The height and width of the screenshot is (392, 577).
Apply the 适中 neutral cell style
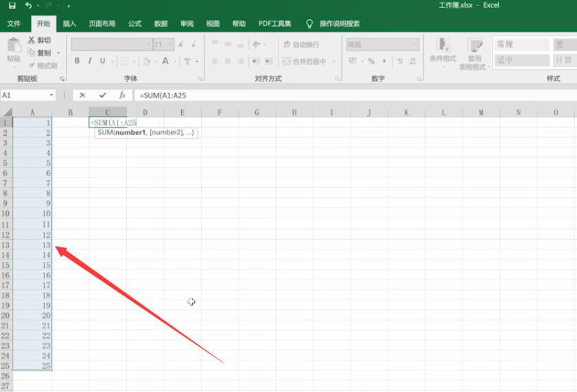pos(522,60)
